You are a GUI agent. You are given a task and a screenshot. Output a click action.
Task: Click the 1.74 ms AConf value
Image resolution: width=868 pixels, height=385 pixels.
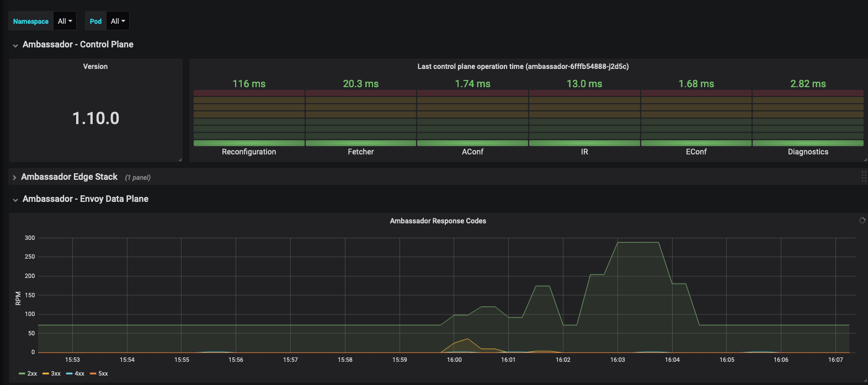(473, 84)
